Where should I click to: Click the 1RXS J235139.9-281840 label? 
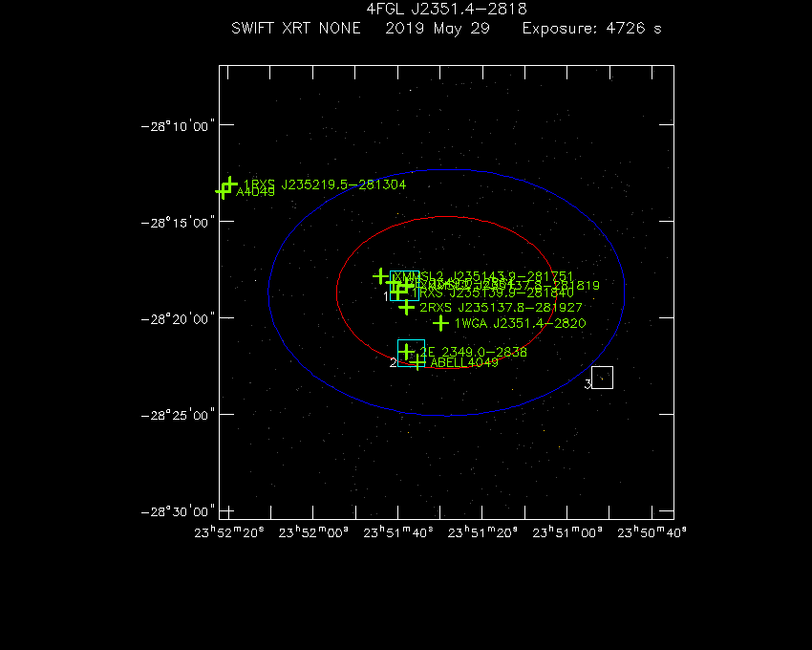(x=493, y=293)
